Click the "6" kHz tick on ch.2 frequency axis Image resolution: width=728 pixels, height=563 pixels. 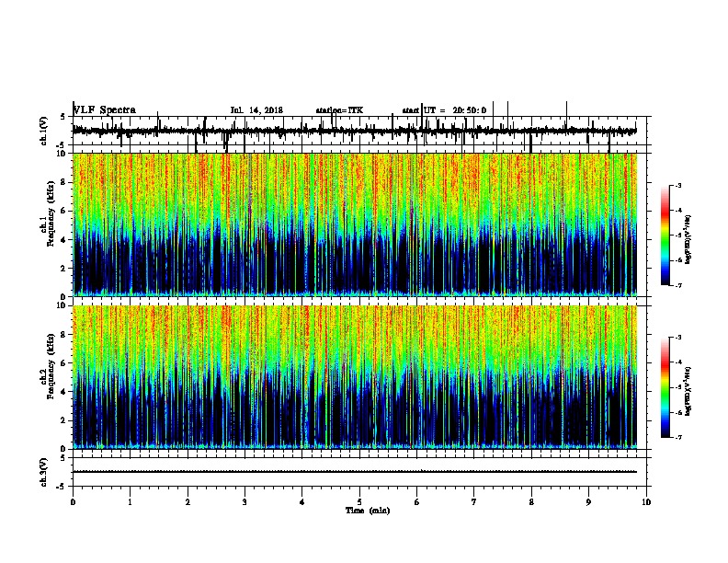tap(63, 363)
